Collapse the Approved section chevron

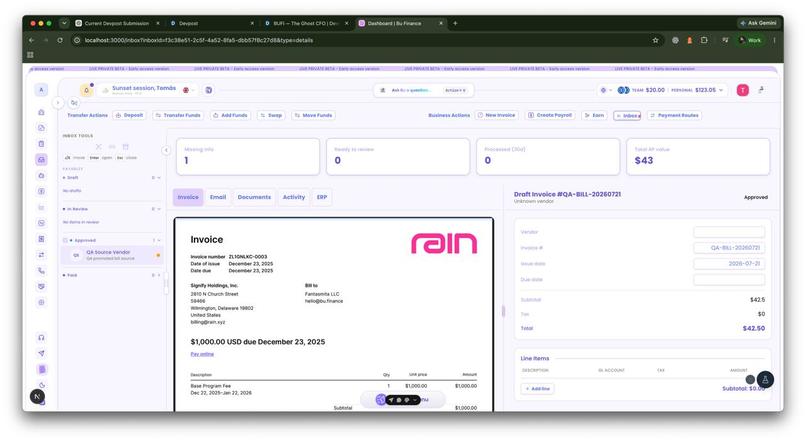point(159,241)
